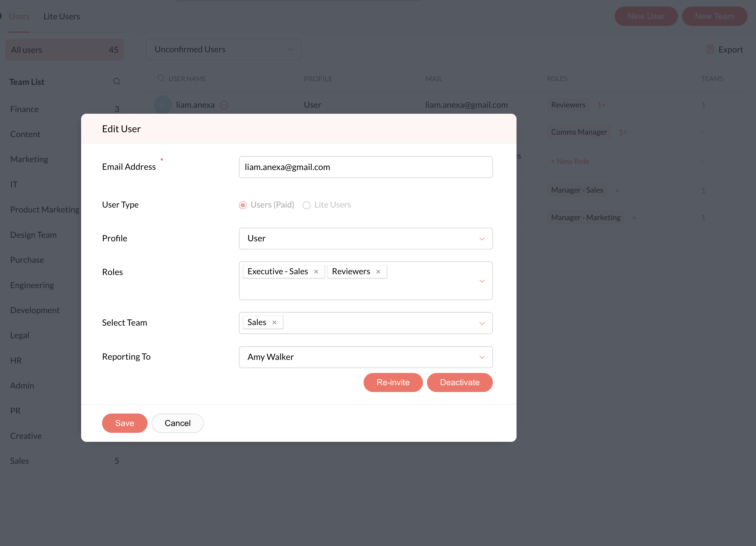Click the New Team button
Viewport: 756px width, 546px height.
[714, 16]
